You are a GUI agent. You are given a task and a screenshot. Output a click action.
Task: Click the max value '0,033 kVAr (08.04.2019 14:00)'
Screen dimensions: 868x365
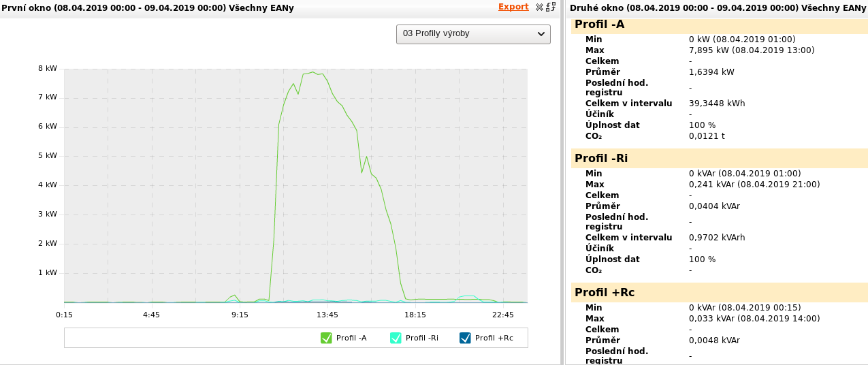(x=754, y=319)
